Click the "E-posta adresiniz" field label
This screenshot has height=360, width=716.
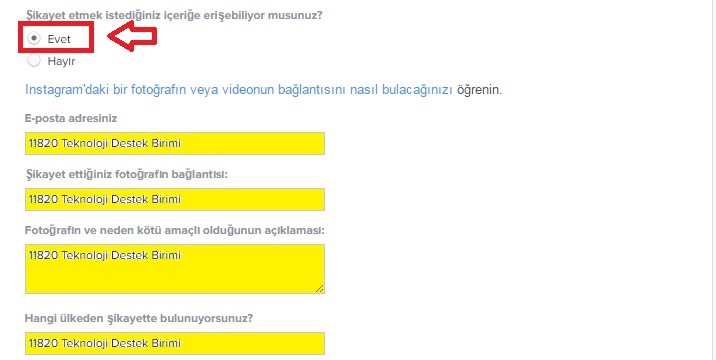tap(71, 118)
